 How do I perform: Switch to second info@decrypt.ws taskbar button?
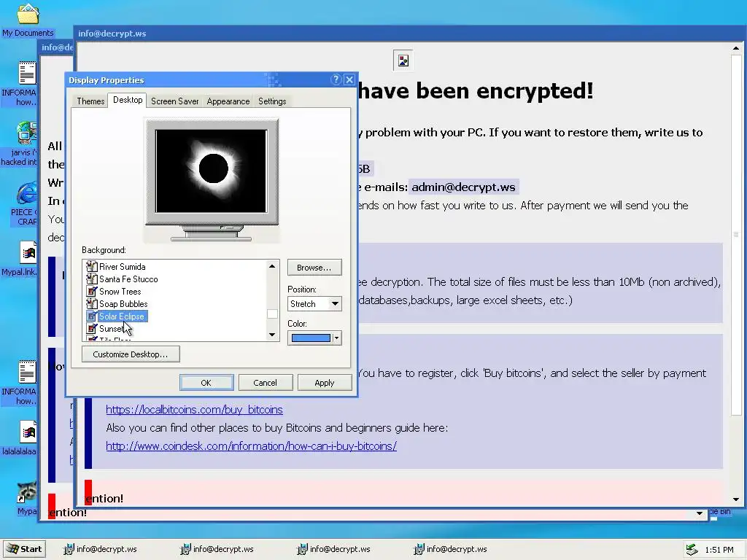coord(217,549)
